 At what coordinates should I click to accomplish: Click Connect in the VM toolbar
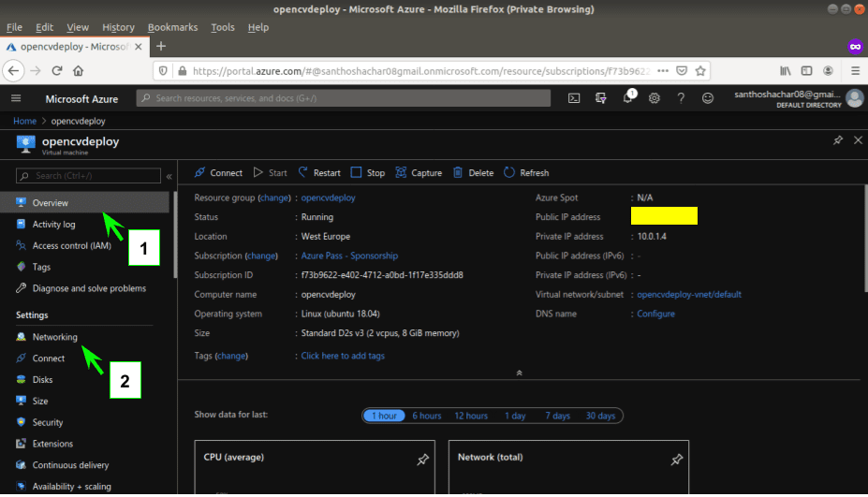tap(218, 172)
